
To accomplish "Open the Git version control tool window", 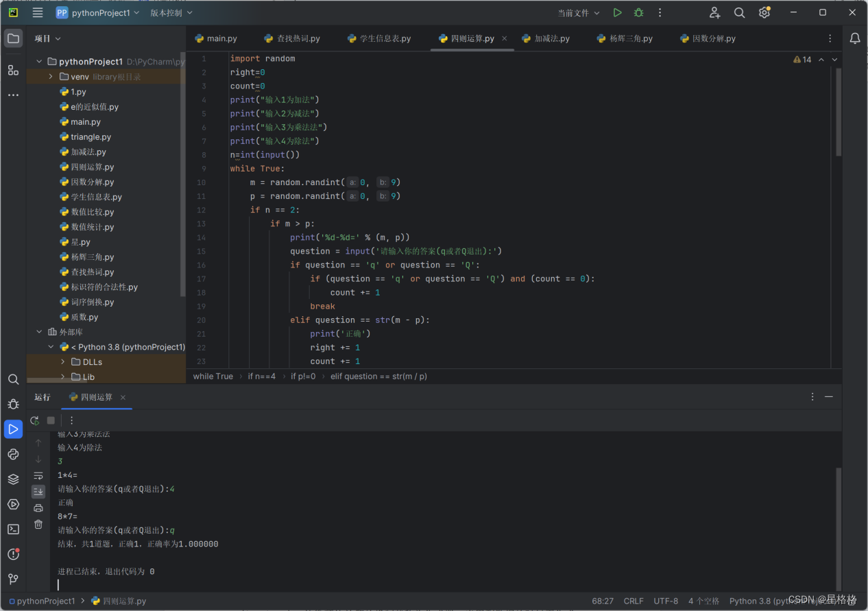I will click(13, 579).
